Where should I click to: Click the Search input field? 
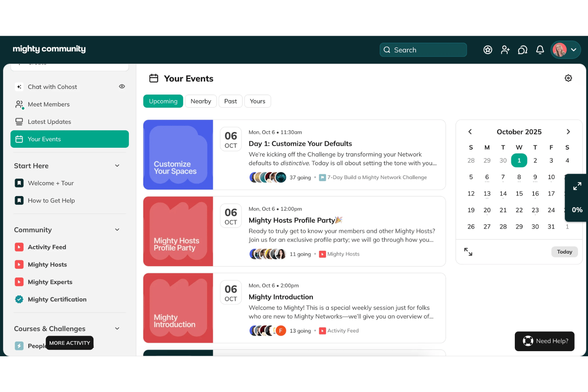point(423,50)
